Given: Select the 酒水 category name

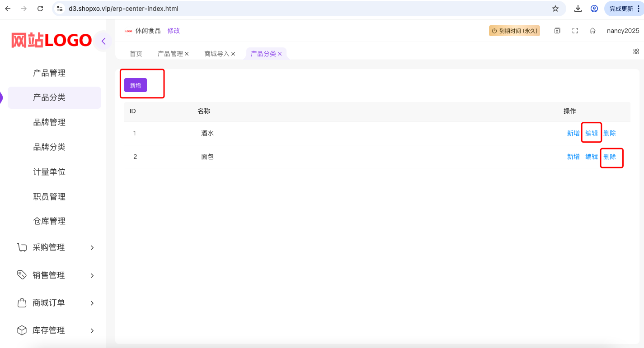Looking at the screenshot, I should click(207, 133).
